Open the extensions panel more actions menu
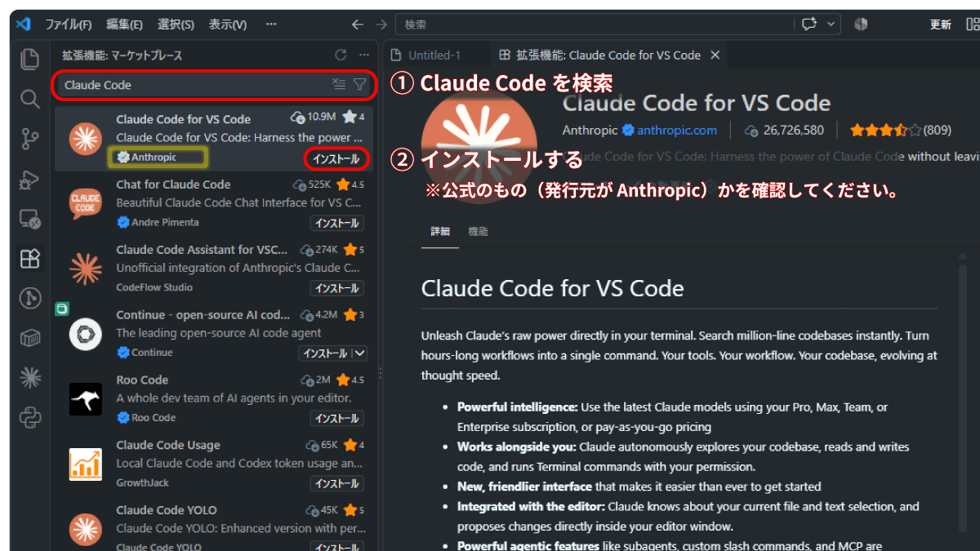The image size is (980, 551). [x=364, y=56]
